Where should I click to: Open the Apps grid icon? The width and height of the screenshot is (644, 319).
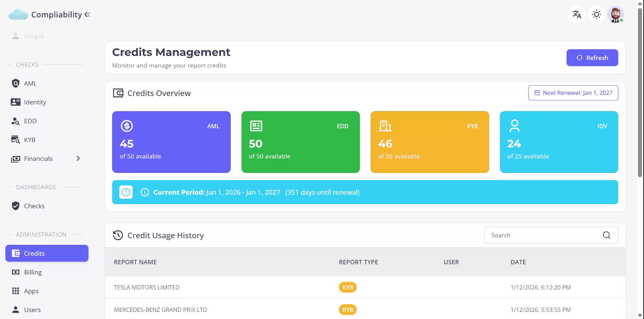(15, 291)
